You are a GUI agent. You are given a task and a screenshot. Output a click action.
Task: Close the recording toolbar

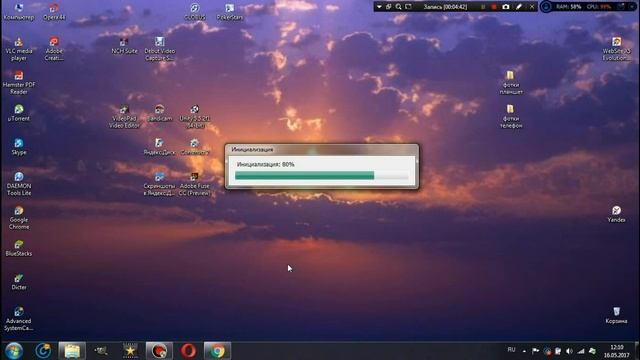[x=531, y=7]
